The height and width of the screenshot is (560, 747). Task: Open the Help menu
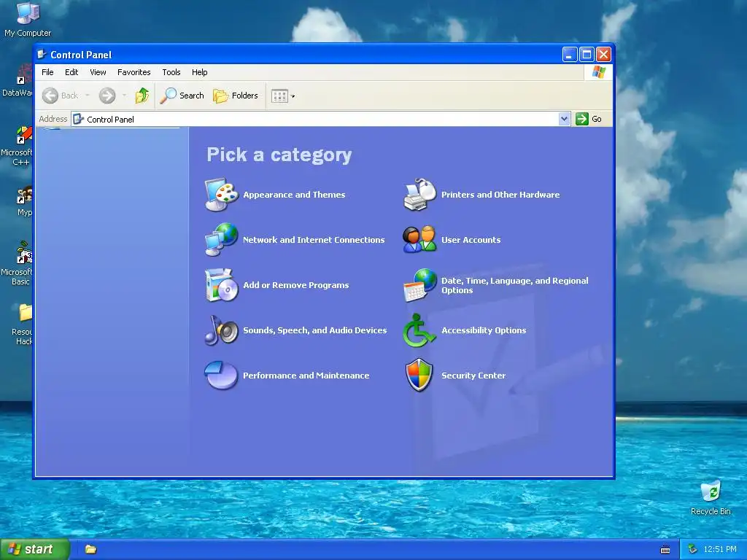point(200,72)
